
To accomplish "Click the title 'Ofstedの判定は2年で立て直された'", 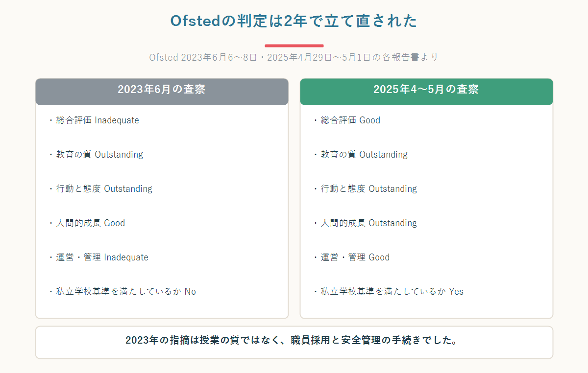I will click(x=294, y=21).
